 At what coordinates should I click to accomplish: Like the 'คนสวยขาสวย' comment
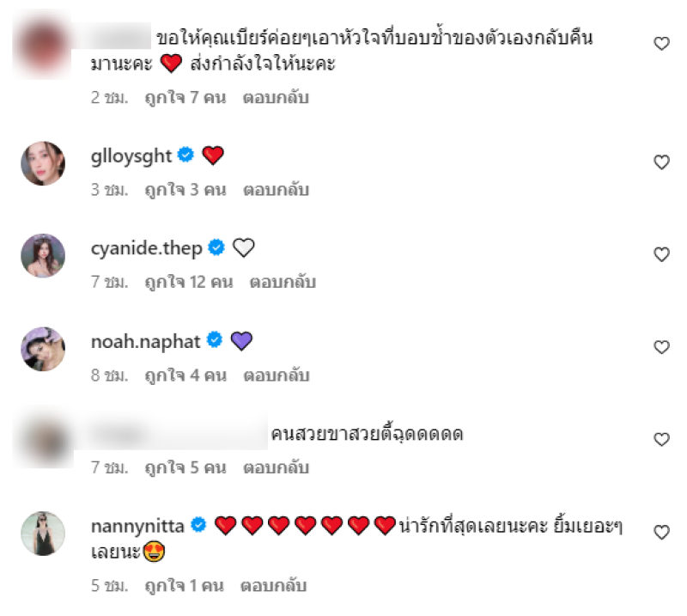(661, 439)
